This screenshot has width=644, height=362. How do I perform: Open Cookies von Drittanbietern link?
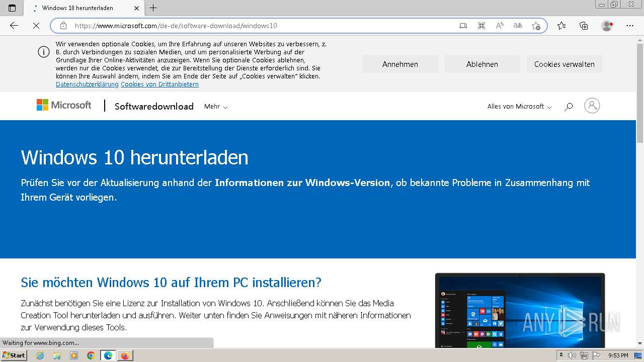(159, 84)
